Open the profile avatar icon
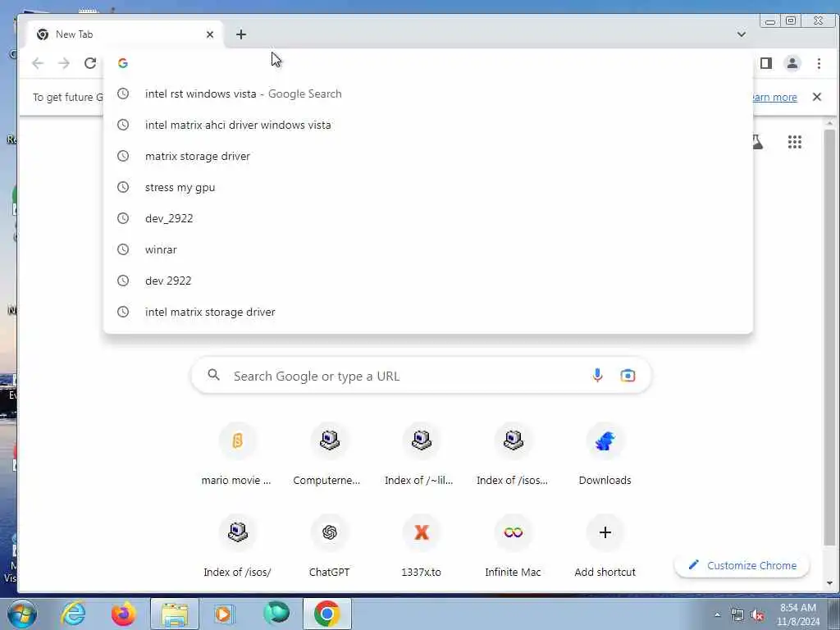This screenshot has width=840, height=630. click(x=792, y=63)
